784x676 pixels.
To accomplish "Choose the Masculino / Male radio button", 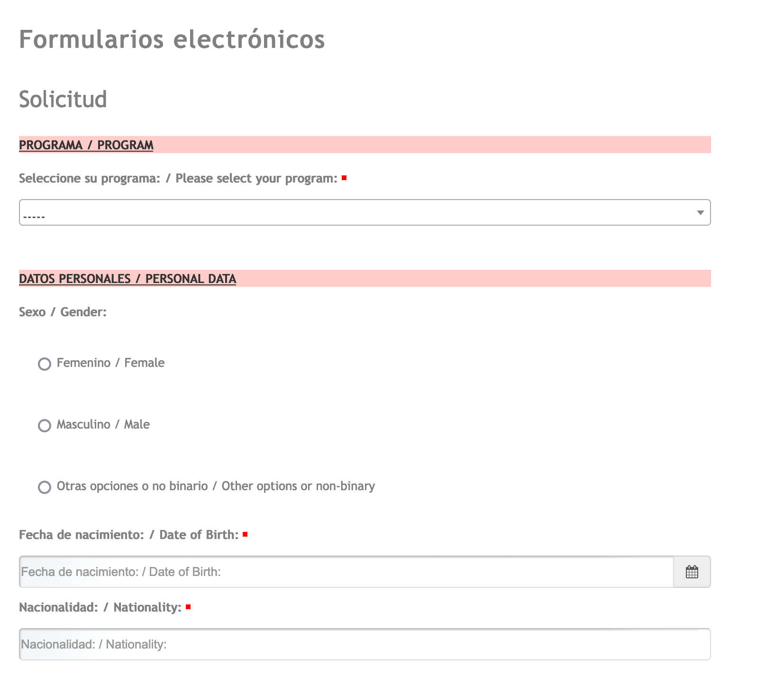I will [45, 426].
